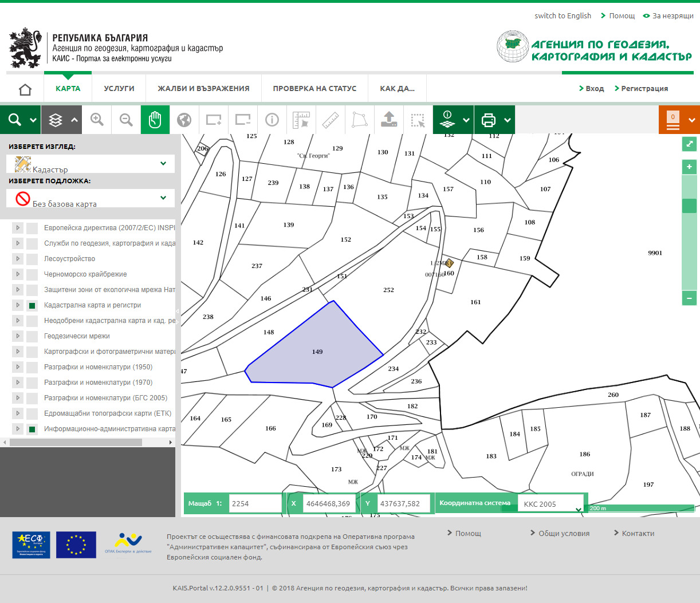Select the ruler distance measurement tool
Viewport: 700px width, 603px height.
pos(331,120)
